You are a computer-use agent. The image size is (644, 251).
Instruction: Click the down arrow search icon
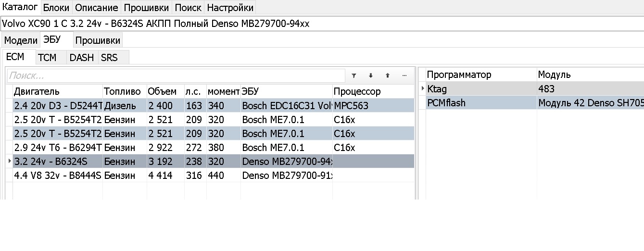(x=370, y=75)
